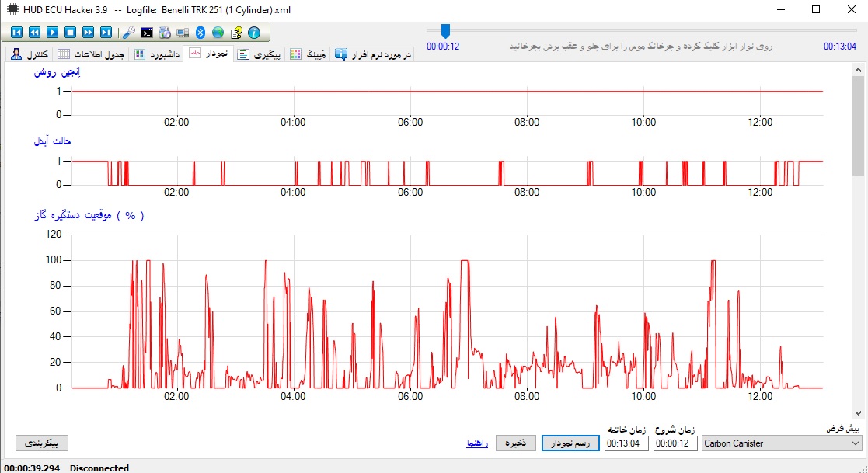
Task: Open the Carbon Canister preset dropdown
Action: click(782, 443)
